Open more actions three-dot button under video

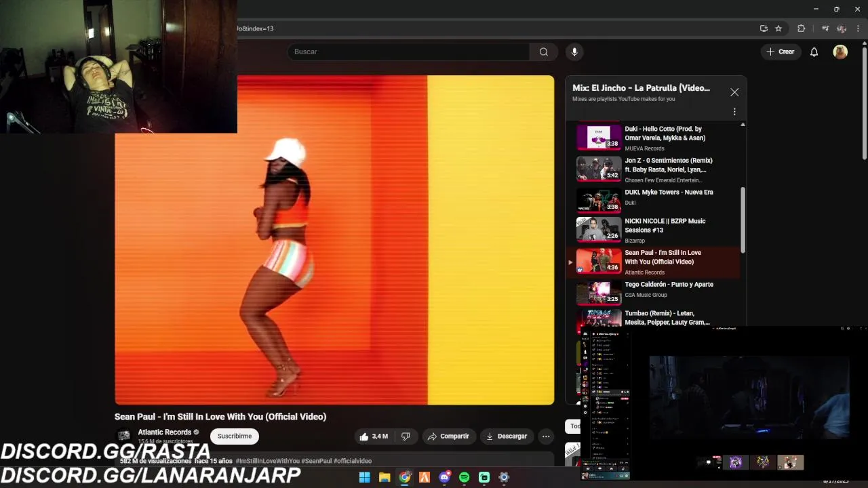pyautogui.click(x=546, y=436)
